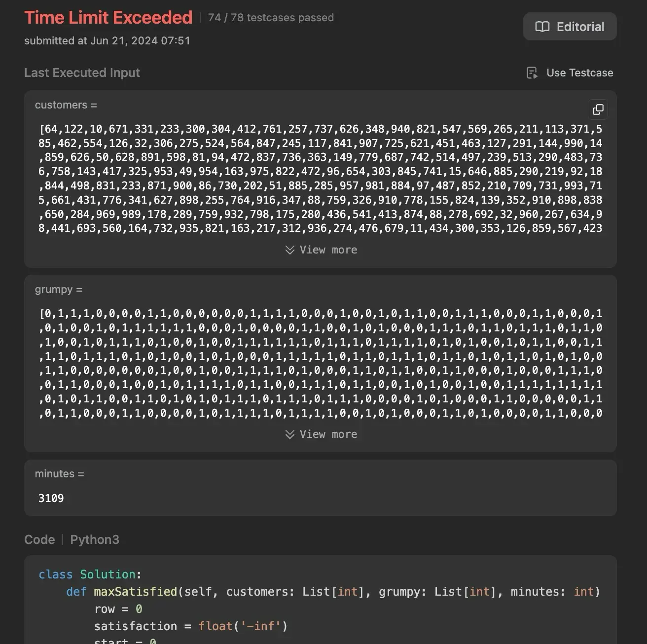Click the customers = label

click(66, 105)
